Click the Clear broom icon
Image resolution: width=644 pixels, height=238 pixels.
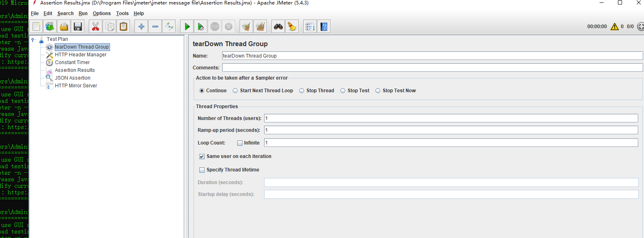[x=246, y=27]
